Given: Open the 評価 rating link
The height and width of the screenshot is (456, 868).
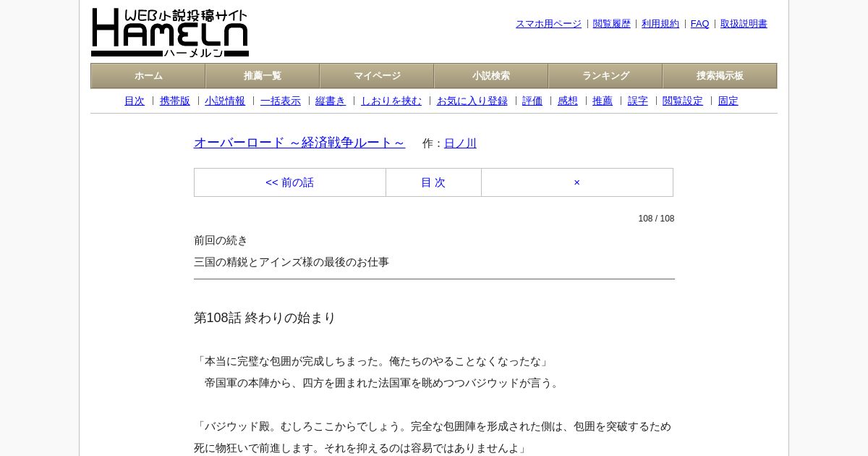Looking at the screenshot, I should pyautogui.click(x=532, y=101).
